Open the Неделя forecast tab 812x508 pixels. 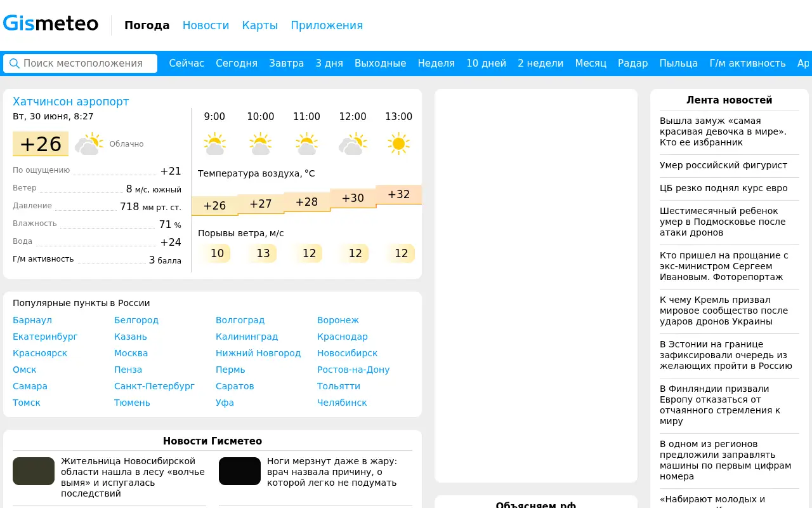436,63
